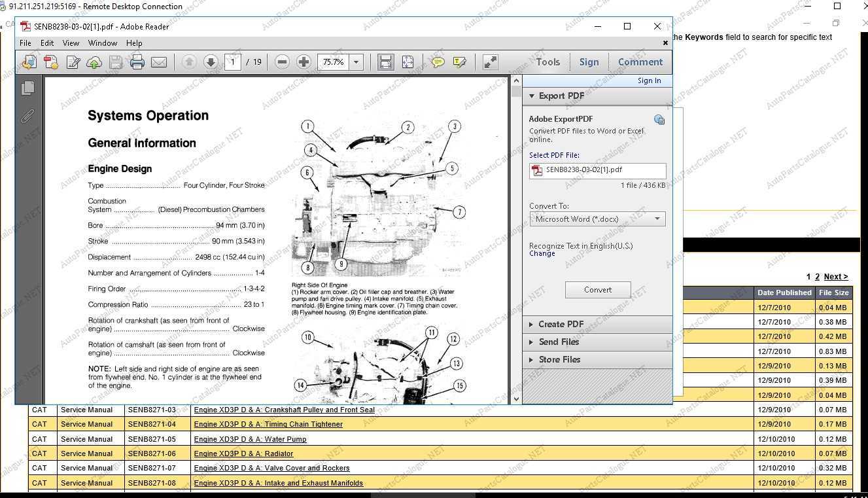Open Timing Chain Tightener document link
Image resolution: width=868 pixels, height=498 pixels.
coord(268,424)
